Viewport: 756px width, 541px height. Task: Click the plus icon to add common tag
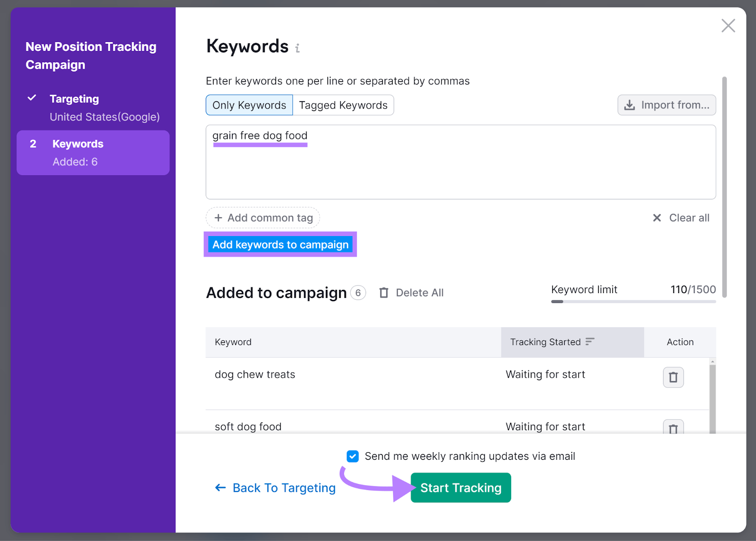[219, 218]
